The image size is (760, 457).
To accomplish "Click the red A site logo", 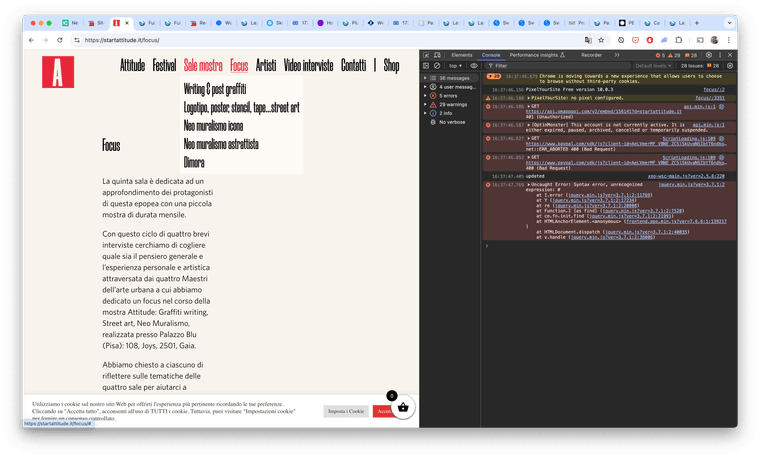I will click(x=58, y=72).
